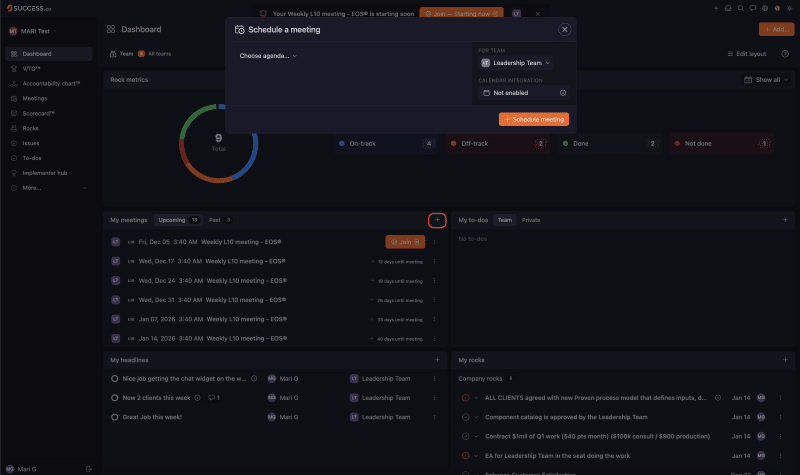Click the calendar integration info icon
Viewport: 800px width, 475px height.
563,93
